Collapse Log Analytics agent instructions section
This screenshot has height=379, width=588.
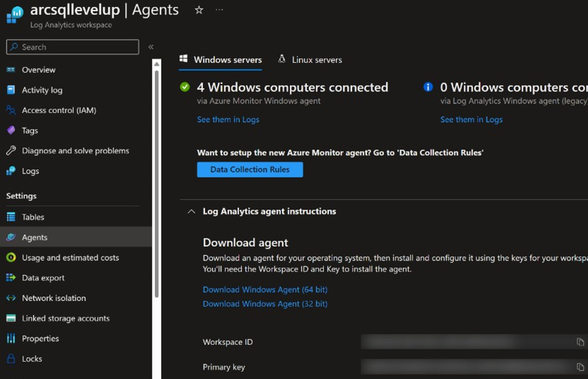click(x=191, y=211)
